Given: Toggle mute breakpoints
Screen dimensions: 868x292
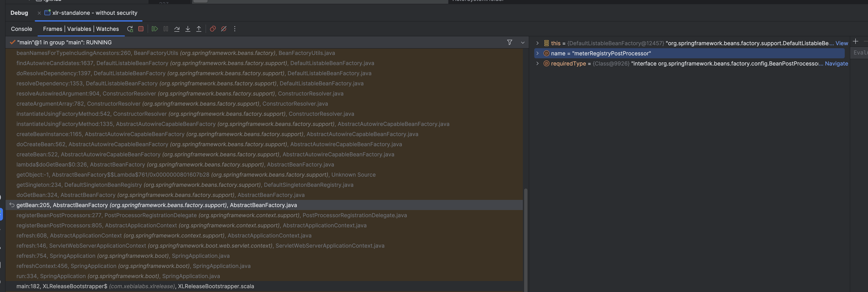Looking at the screenshot, I should click(224, 29).
